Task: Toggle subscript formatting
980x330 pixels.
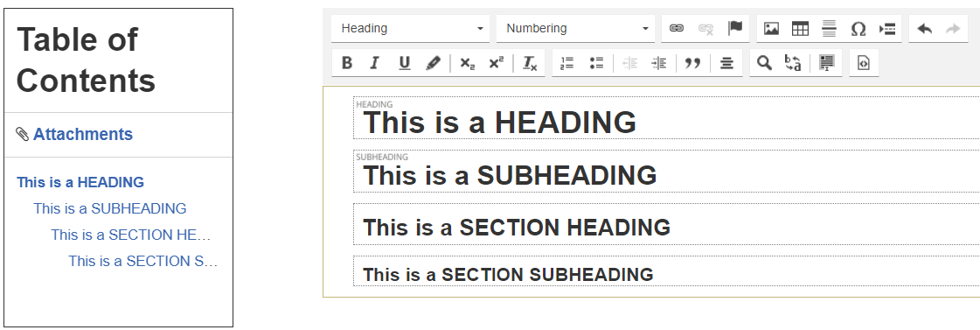Action: pos(468,63)
